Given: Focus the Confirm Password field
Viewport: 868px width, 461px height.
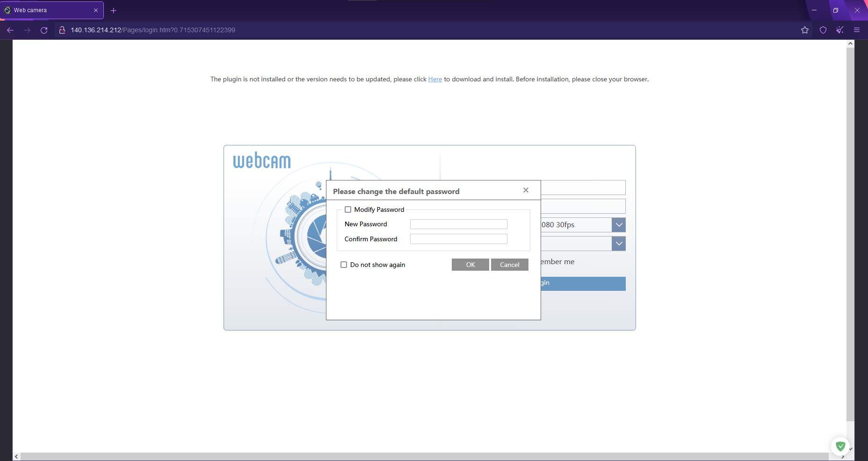Looking at the screenshot, I should [459, 239].
